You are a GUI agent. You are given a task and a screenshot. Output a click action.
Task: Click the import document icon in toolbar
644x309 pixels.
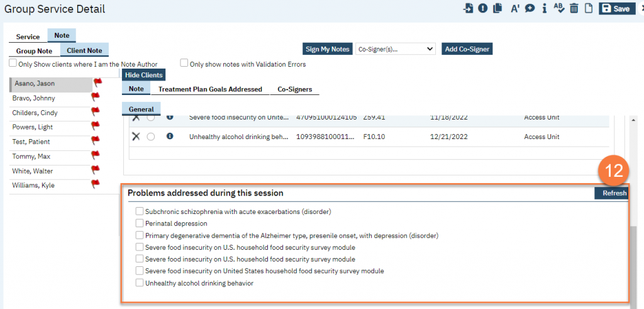coord(468,8)
